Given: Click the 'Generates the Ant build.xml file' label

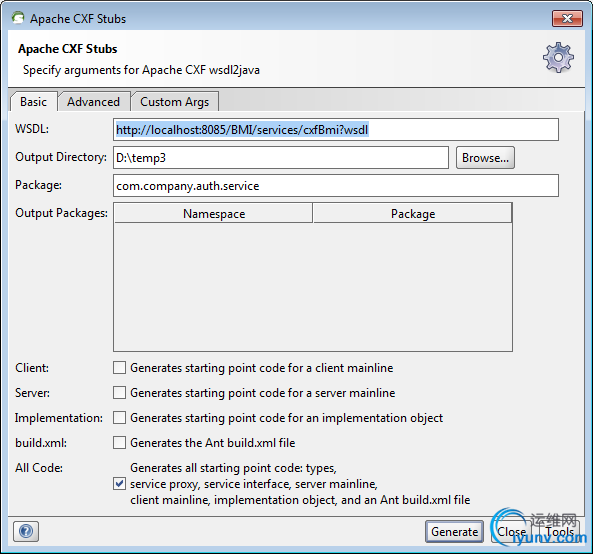Looking at the screenshot, I should (213, 443).
